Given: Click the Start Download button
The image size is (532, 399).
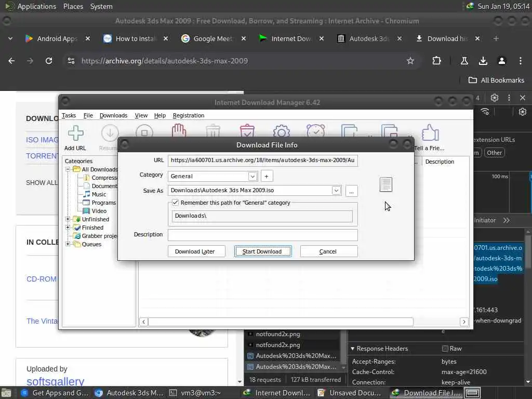Looking at the screenshot, I should (262, 251).
